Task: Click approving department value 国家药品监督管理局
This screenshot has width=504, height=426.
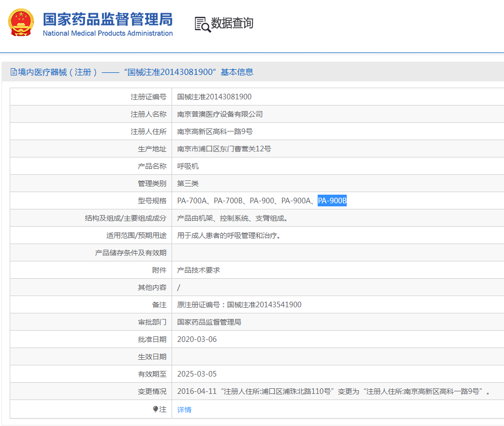Action: pyautogui.click(x=209, y=322)
